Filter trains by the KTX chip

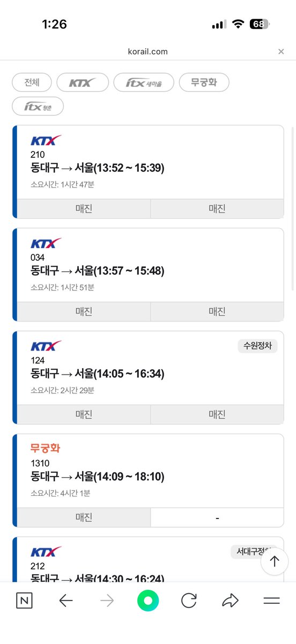pos(83,83)
